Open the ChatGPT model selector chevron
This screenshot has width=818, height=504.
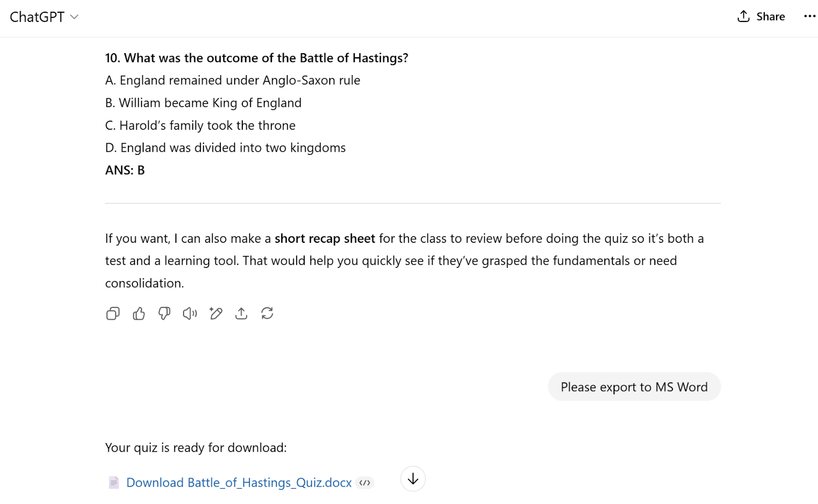click(x=74, y=17)
